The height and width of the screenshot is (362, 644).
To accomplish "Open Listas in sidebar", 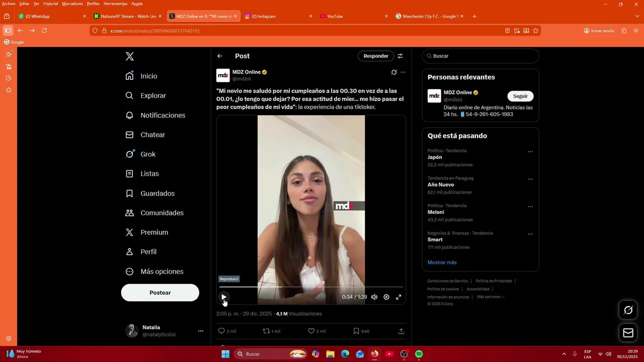I will [x=142, y=173].
